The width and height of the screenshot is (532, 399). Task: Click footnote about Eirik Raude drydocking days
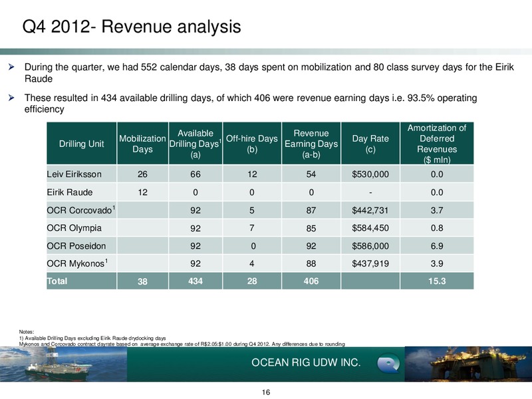92,338
